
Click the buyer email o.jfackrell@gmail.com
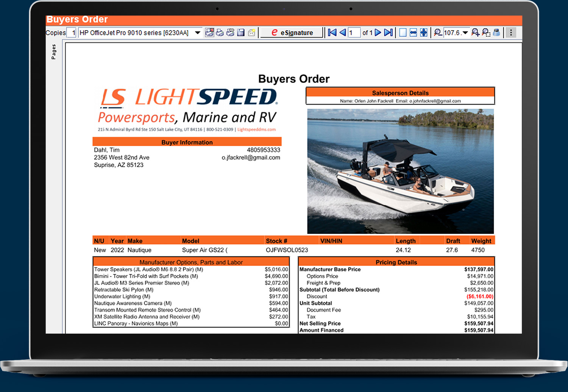[251, 158]
